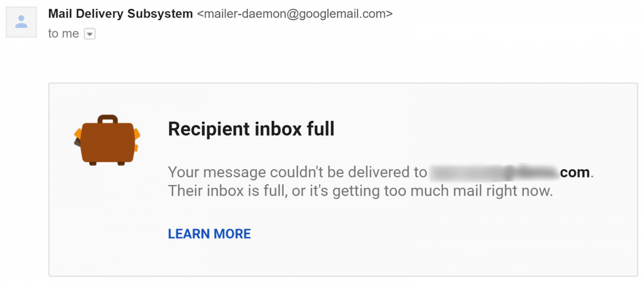Open the LEARN MORE help link

click(x=209, y=233)
